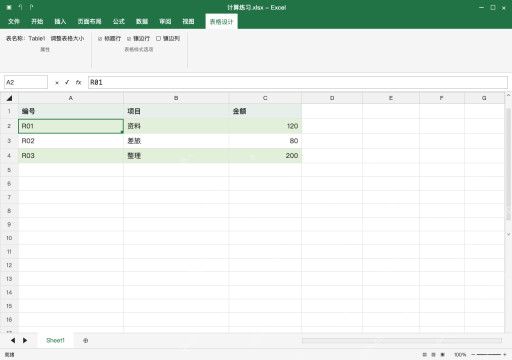
Task: Select column D header
Action: coord(332,98)
